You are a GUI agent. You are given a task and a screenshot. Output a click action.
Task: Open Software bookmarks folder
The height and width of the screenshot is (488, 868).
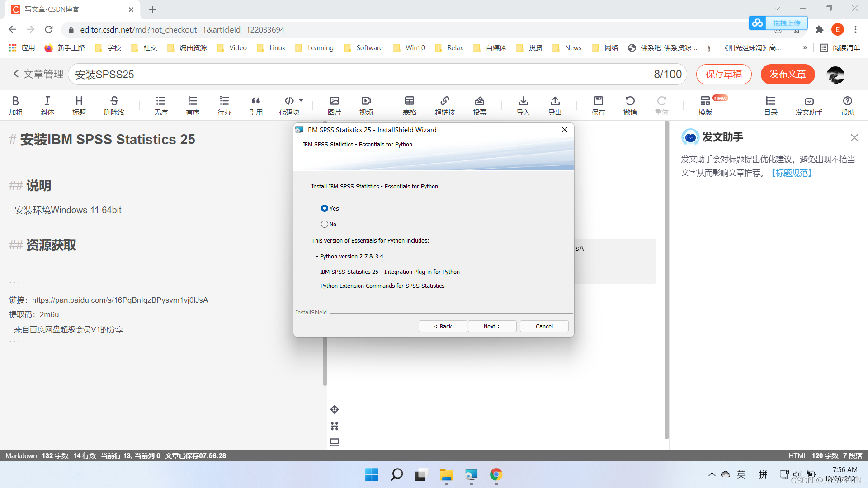[x=363, y=48]
